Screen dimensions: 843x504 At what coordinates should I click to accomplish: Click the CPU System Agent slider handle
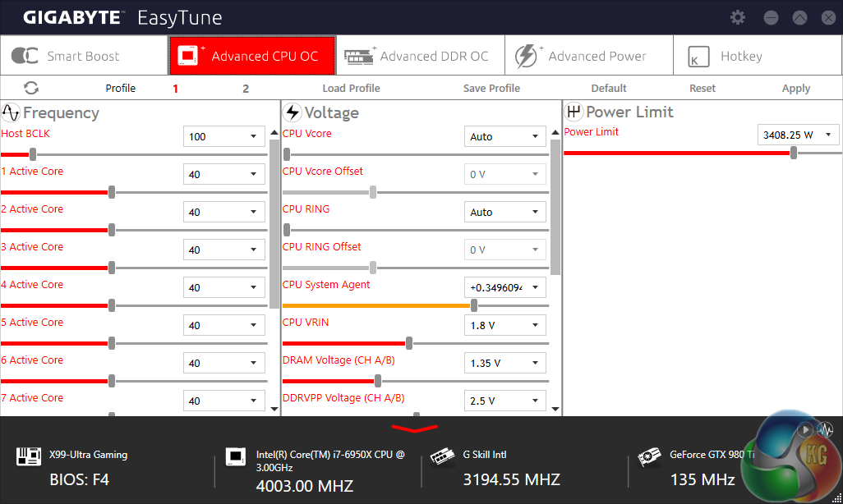(474, 305)
